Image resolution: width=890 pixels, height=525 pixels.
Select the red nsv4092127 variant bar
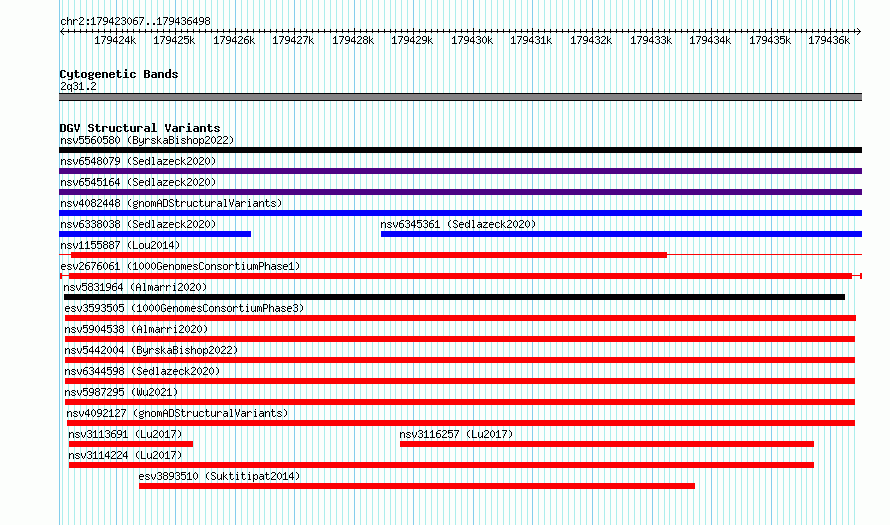click(x=461, y=423)
